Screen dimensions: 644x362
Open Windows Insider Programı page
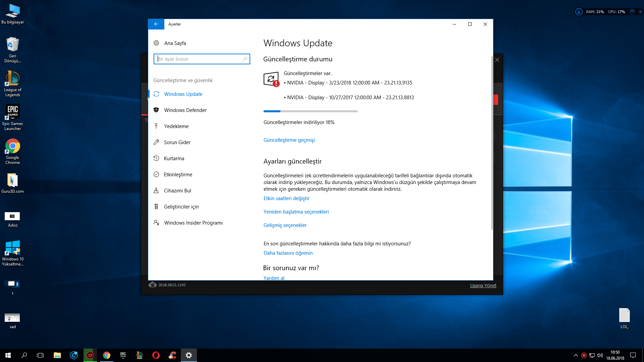[193, 223]
